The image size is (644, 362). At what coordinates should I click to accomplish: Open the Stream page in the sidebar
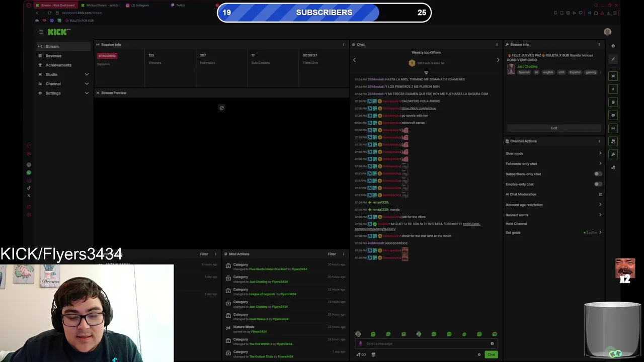tap(63, 46)
